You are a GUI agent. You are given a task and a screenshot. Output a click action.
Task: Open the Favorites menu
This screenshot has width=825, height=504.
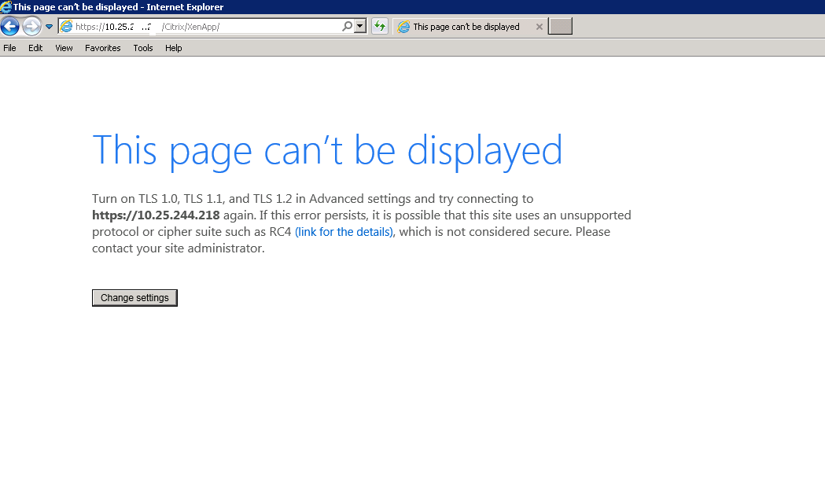tap(102, 48)
